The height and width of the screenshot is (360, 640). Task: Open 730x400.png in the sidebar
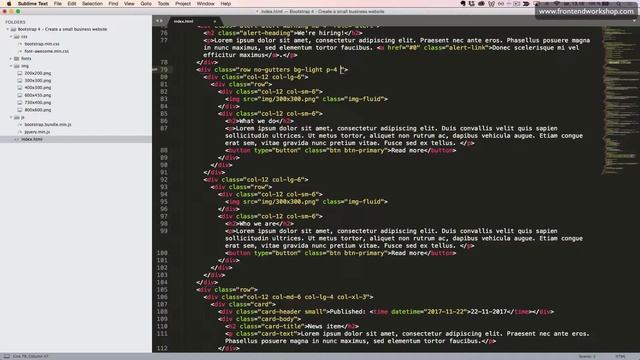pos(38,103)
